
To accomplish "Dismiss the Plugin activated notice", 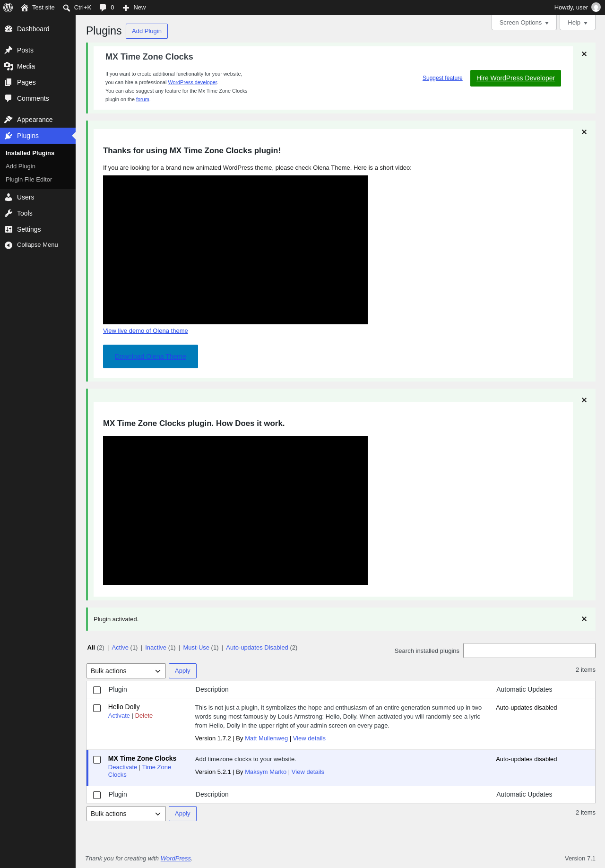I will point(584,619).
